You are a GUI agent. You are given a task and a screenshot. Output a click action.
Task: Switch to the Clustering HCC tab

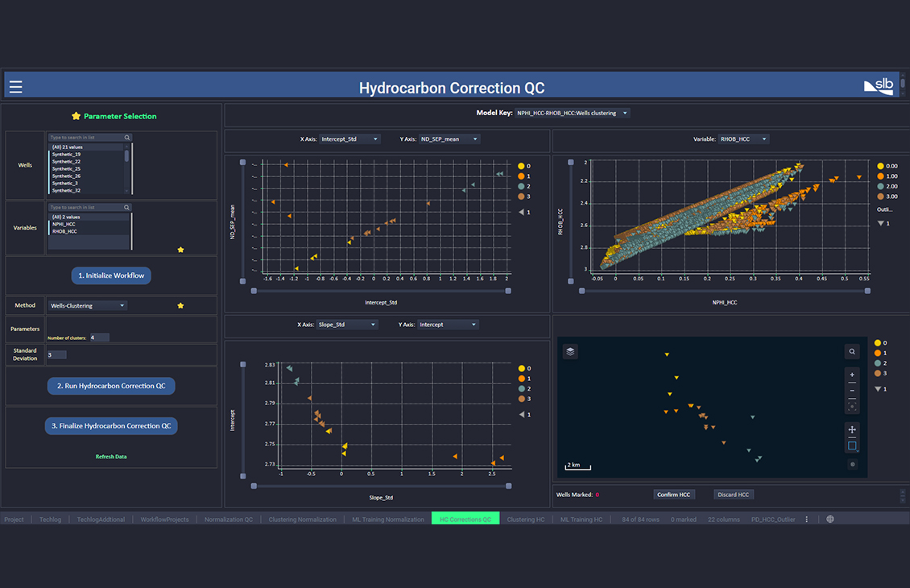[527, 519]
